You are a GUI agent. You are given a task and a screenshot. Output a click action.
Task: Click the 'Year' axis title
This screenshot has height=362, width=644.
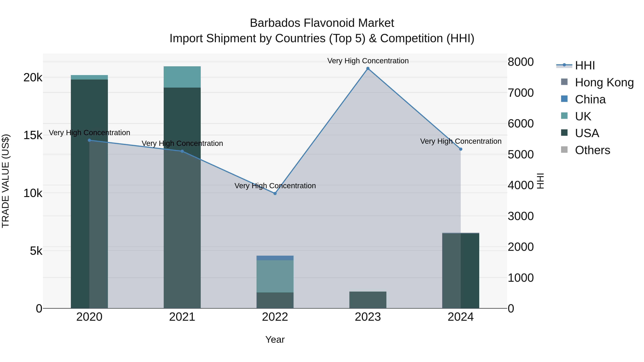[275, 339]
